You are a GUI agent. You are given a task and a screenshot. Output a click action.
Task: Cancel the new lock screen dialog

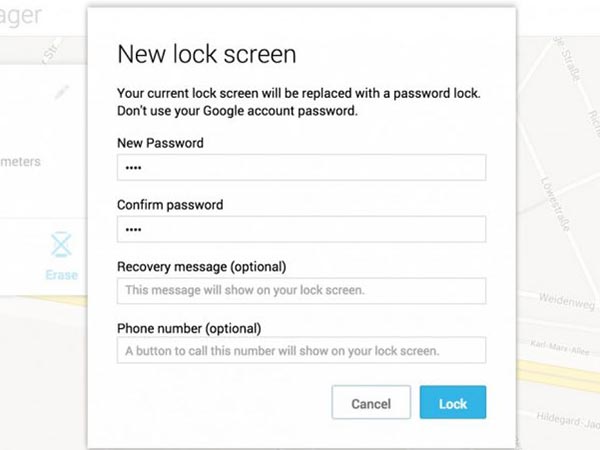[x=371, y=402]
